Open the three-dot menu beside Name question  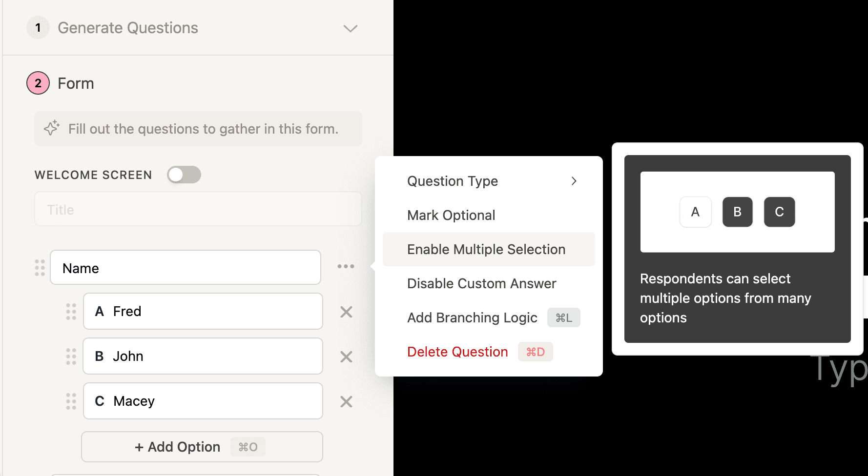pyautogui.click(x=346, y=266)
